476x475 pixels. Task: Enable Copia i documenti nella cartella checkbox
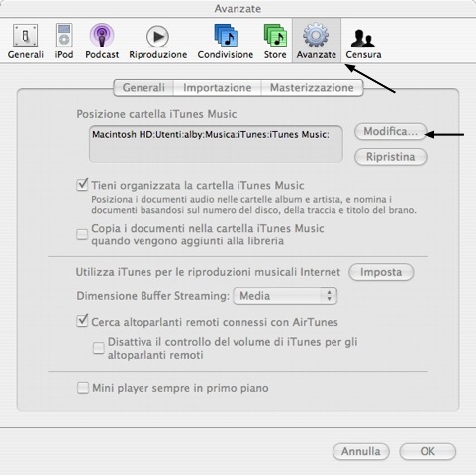click(x=82, y=235)
